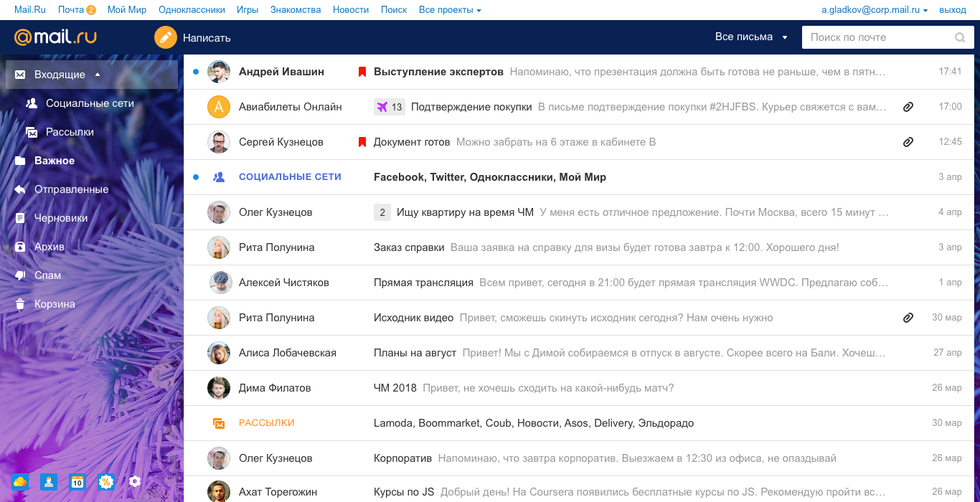Viewport: 980px width, 502px height.
Task: Click sender name Алексей Чистяков
Action: (x=284, y=283)
